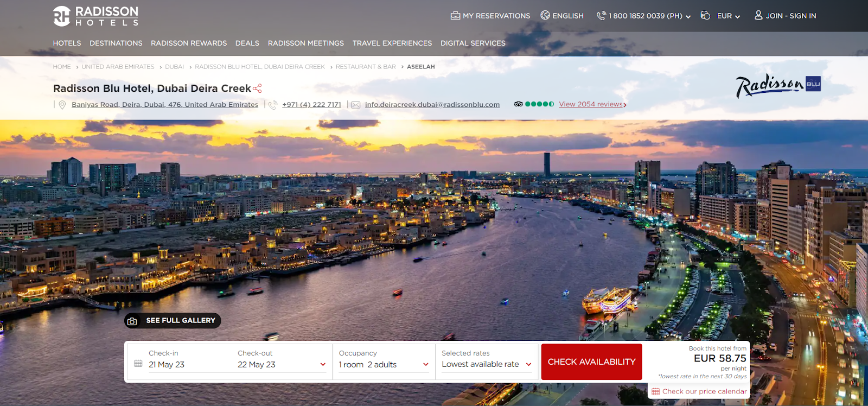Click the camera icon in gallery button
This screenshot has width=868, height=406.
(x=132, y=321)
